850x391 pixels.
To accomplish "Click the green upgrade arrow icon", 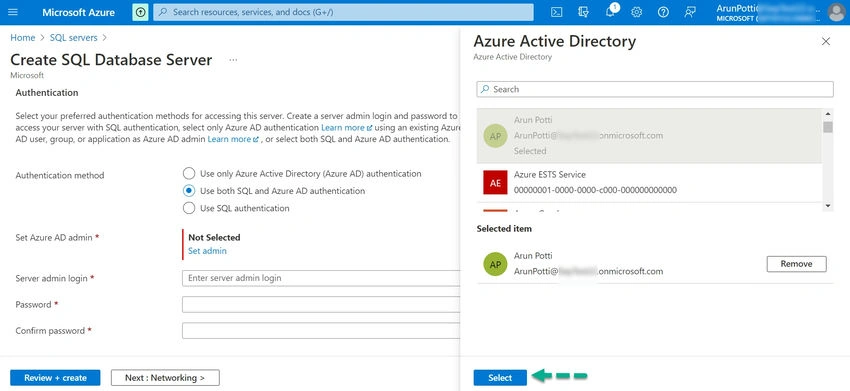I will tap(140, 12).
